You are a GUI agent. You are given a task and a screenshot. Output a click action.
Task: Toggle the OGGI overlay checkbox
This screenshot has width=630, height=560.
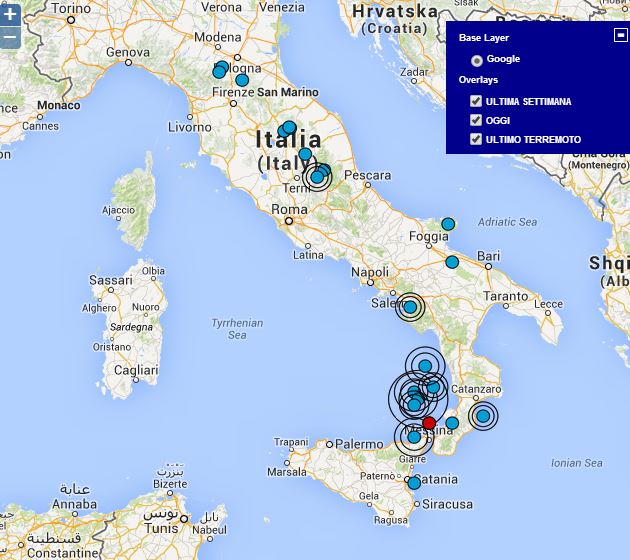476,120
